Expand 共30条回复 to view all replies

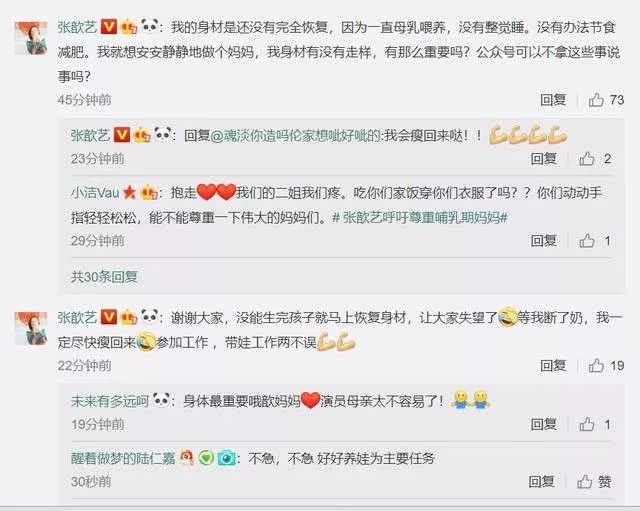[104, 277]
